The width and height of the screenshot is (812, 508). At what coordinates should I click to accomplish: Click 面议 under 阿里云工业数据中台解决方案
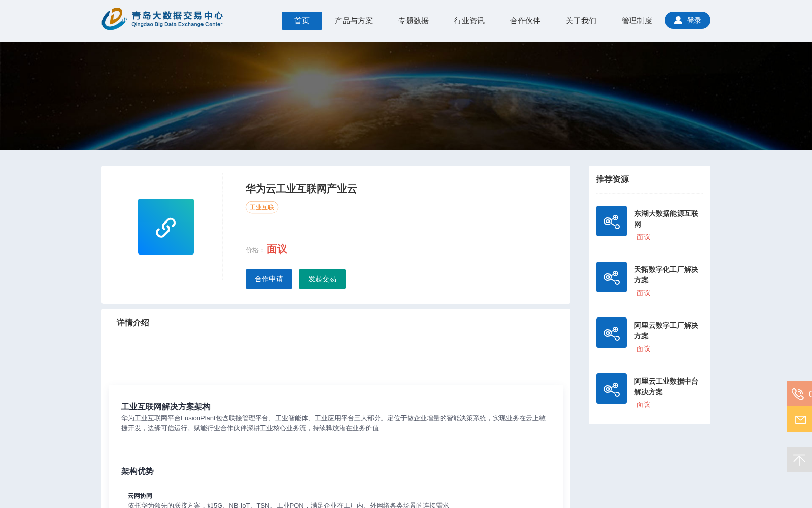tap(644, 405)
